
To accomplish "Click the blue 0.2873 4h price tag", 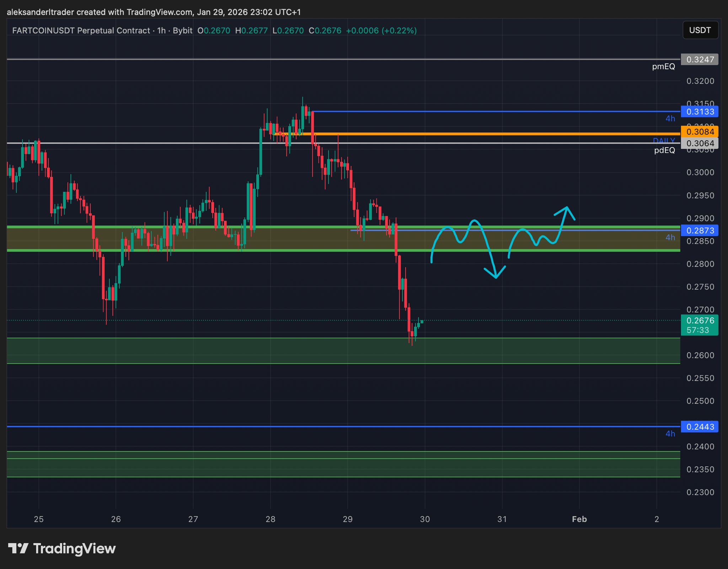I will tap(700, 230).
